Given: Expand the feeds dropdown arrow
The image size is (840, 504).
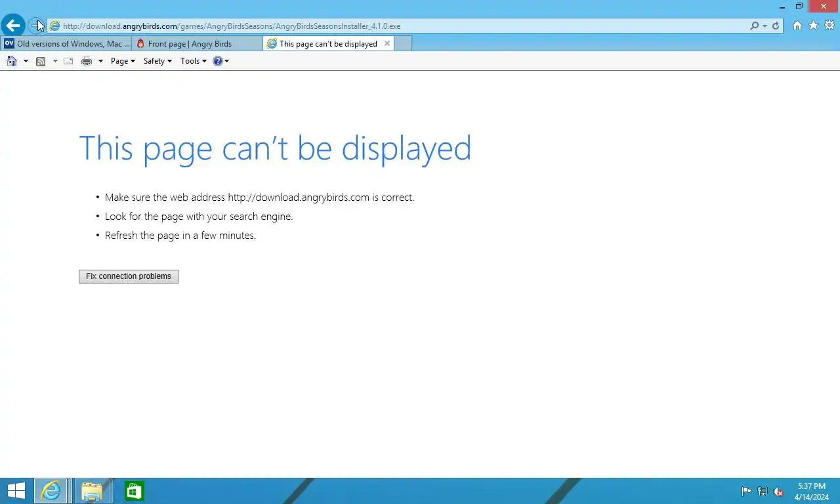Looking at the screenshot, I should pyautogui.click(x=55, y=61).
